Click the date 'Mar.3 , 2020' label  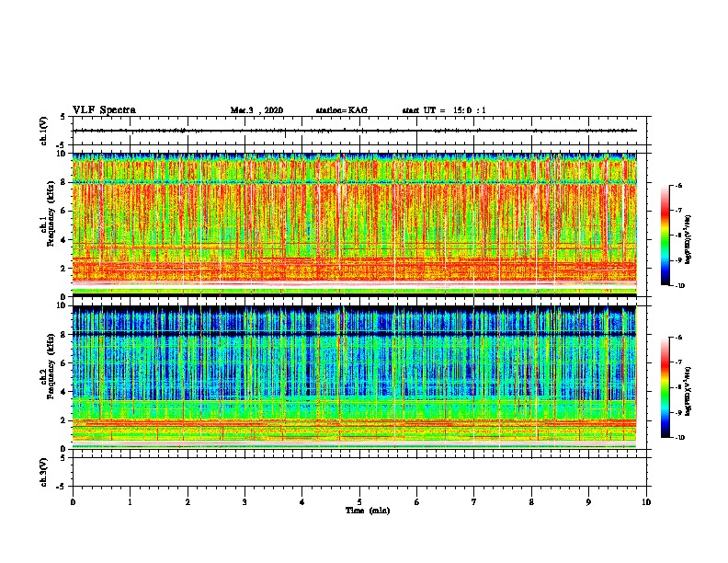point(256,110)
